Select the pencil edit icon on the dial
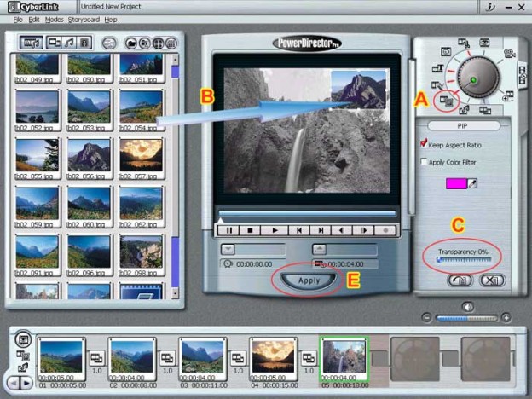Viewport: 532px width, 399px height. pos(437,85)
